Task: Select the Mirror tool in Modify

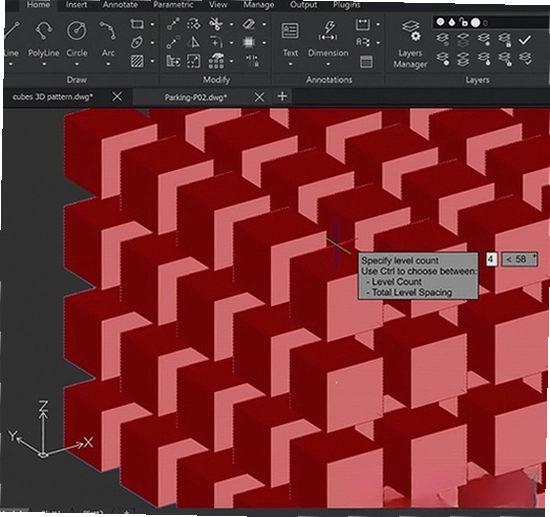Action: pos(193,43)
